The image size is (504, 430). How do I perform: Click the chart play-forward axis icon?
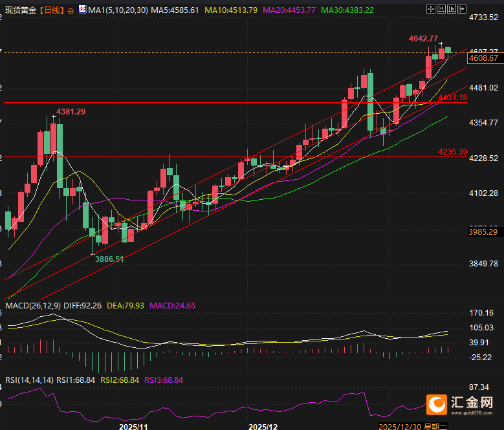point(452,9)
